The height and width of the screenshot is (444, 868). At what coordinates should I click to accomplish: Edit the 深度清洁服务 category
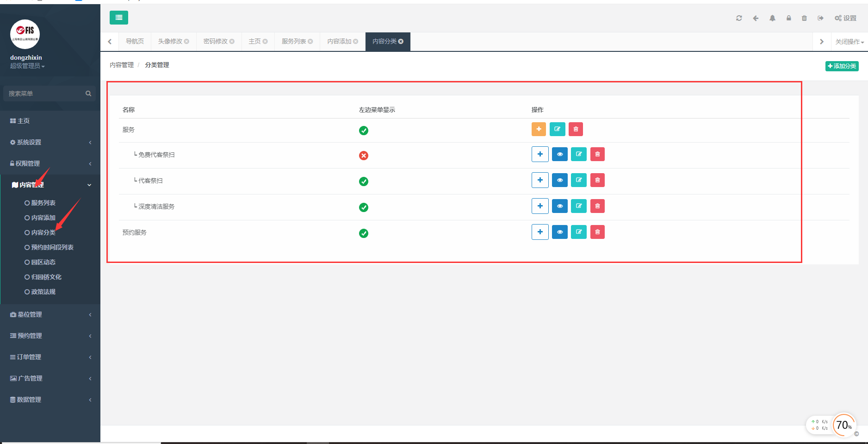tap(578, 206)
